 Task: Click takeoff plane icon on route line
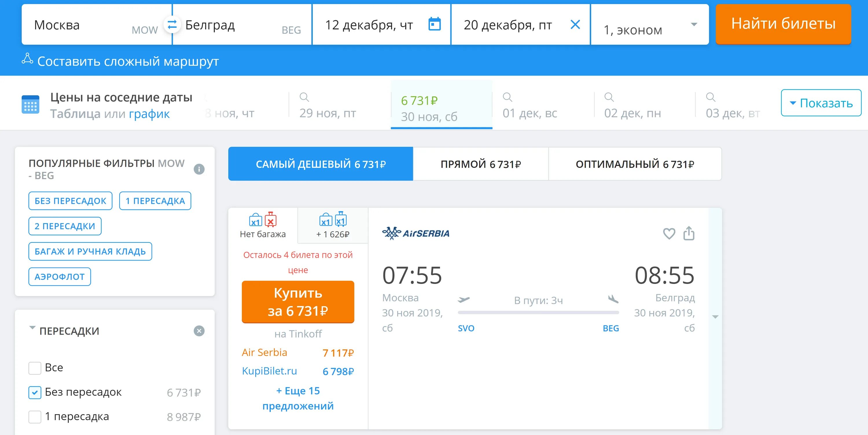point(464,299)
